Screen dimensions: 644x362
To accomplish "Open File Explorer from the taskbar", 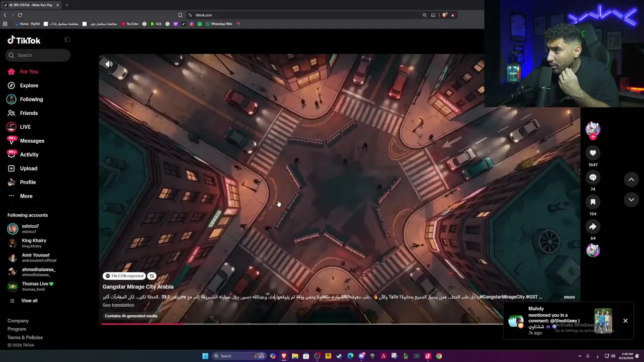I will [x=295, y=356].
